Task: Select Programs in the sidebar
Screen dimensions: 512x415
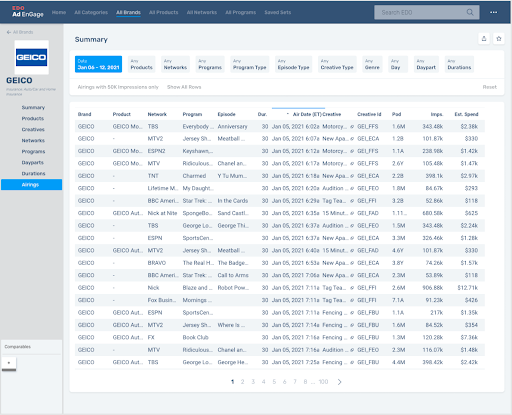Action: click(33, 151)
